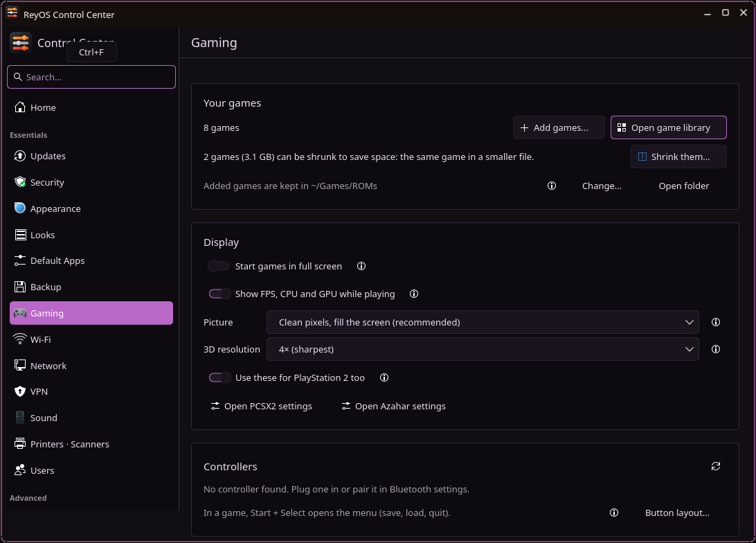Toggle Use these for PlayStation 2 too
756x543 pixels.
tap(219, 377)
